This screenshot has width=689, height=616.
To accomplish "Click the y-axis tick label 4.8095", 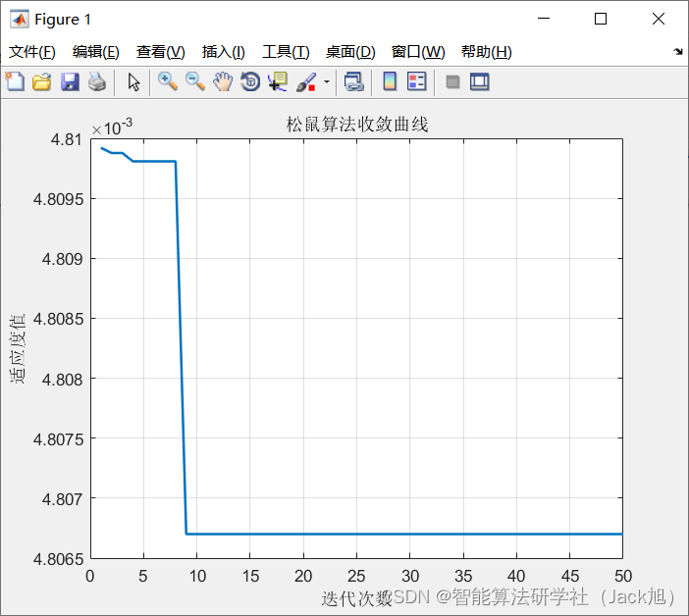I will coord(58,199).
